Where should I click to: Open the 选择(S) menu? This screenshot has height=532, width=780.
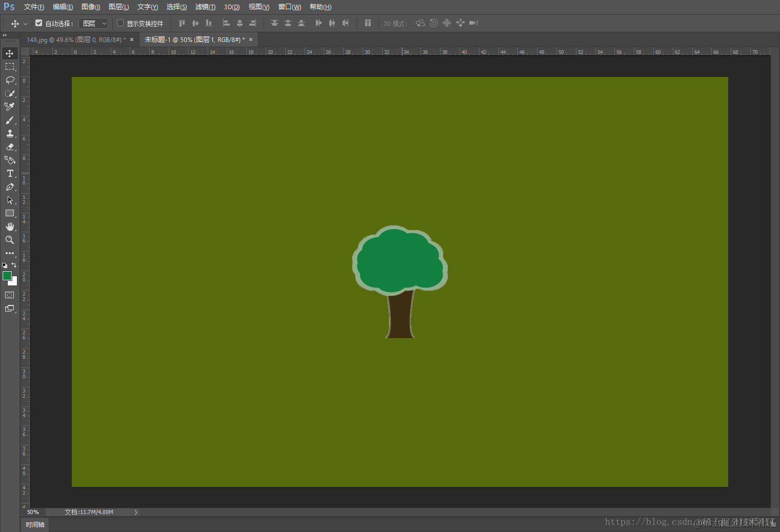point(176,7)
